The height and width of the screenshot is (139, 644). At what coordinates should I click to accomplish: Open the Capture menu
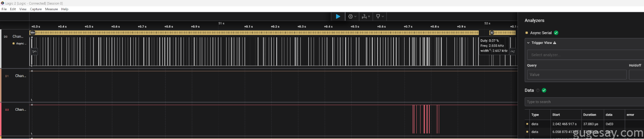tap(36, 9)
